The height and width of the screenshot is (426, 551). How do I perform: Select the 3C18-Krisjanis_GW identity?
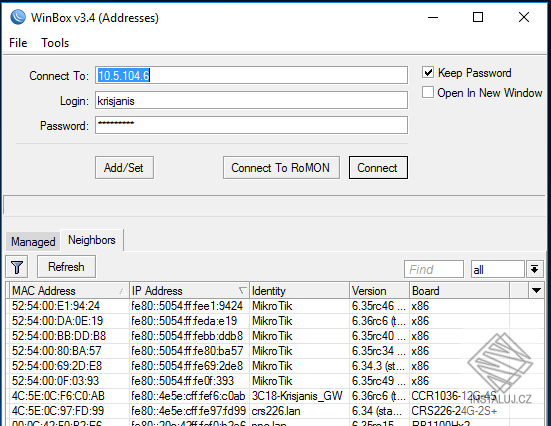pos(297,396)
